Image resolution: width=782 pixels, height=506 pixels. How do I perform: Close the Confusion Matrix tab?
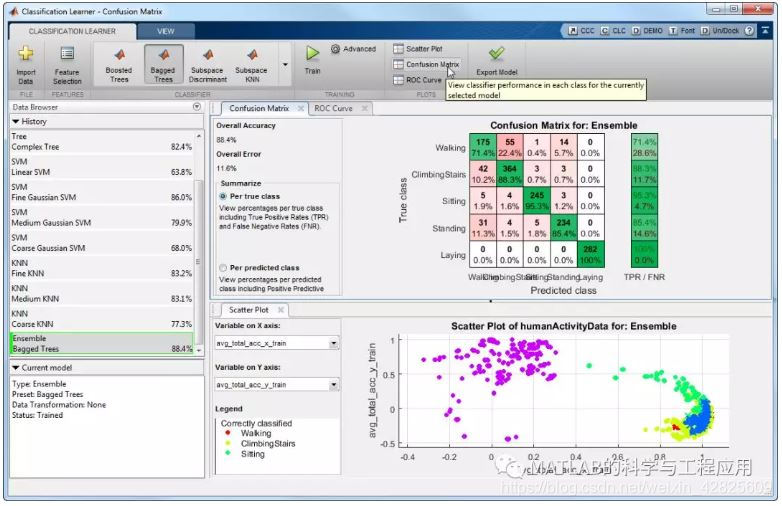[x=301, y=108]
